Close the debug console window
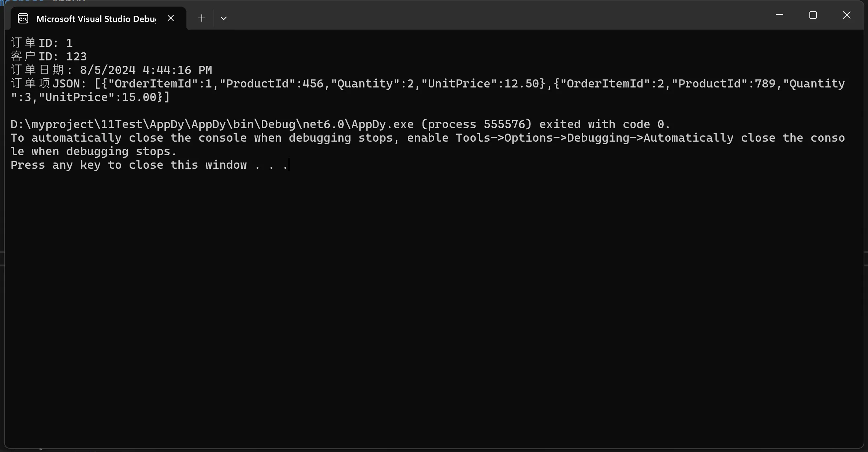The width and height of the screenshot is (868, 452). point(847,15)
